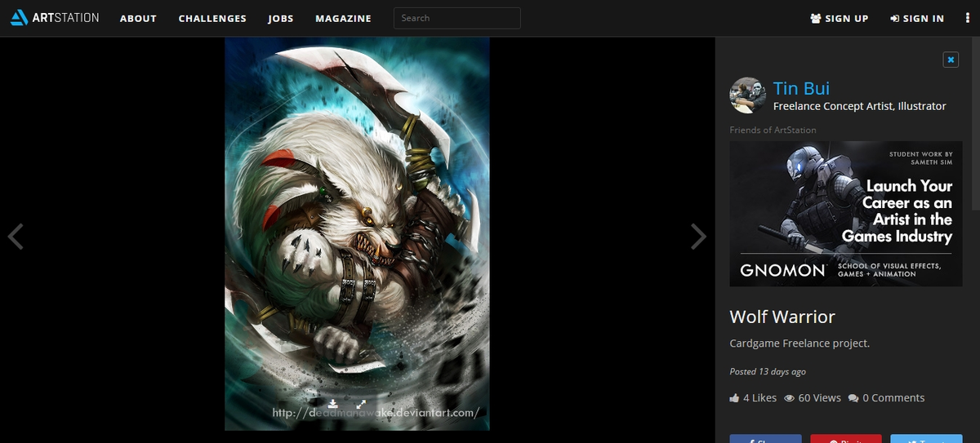
Task: Go to previous artwork with left arrow
Action: (x=16, y=236)
